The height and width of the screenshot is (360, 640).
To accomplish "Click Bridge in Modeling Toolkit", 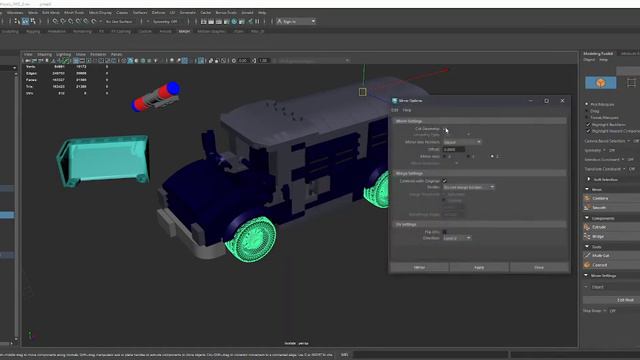I will pyautogui.click(x=611, y=236).
